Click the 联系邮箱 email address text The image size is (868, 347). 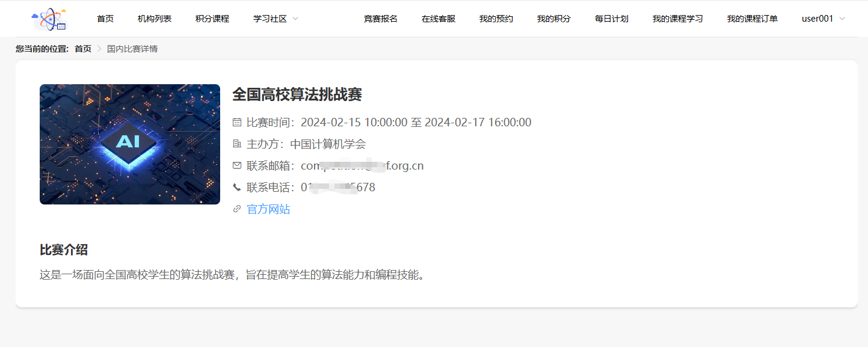coord(362,166)
